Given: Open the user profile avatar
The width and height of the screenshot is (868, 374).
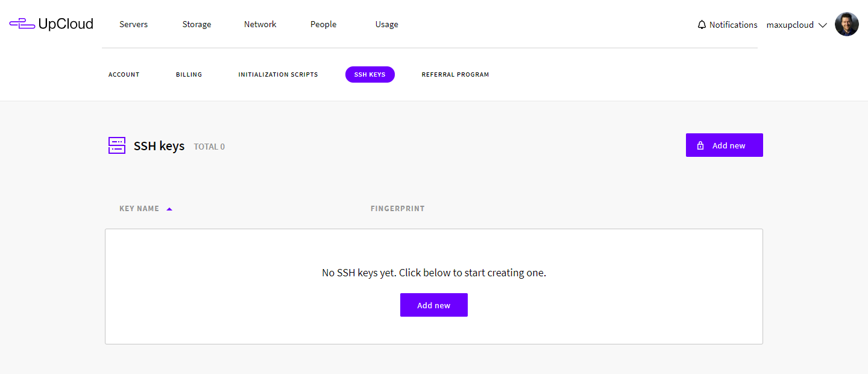Looking at the screenshot, I should [846, 25].
